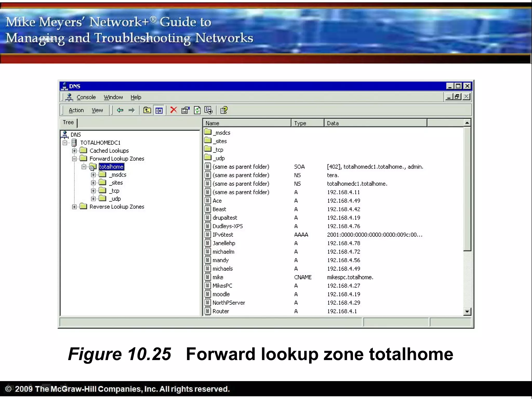532x399 pixels.
Task: Click the 192.168.4.11 A record data
Action: coord(343,192)
